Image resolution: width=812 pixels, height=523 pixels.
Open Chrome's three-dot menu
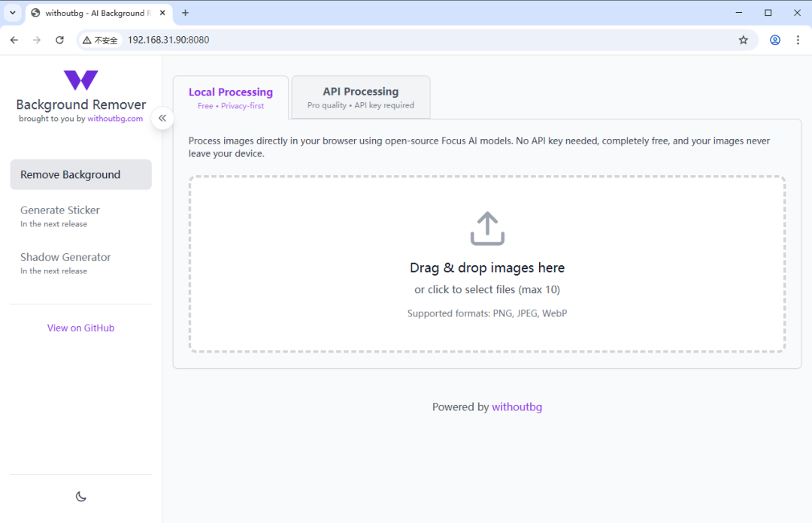coord(798,40)
